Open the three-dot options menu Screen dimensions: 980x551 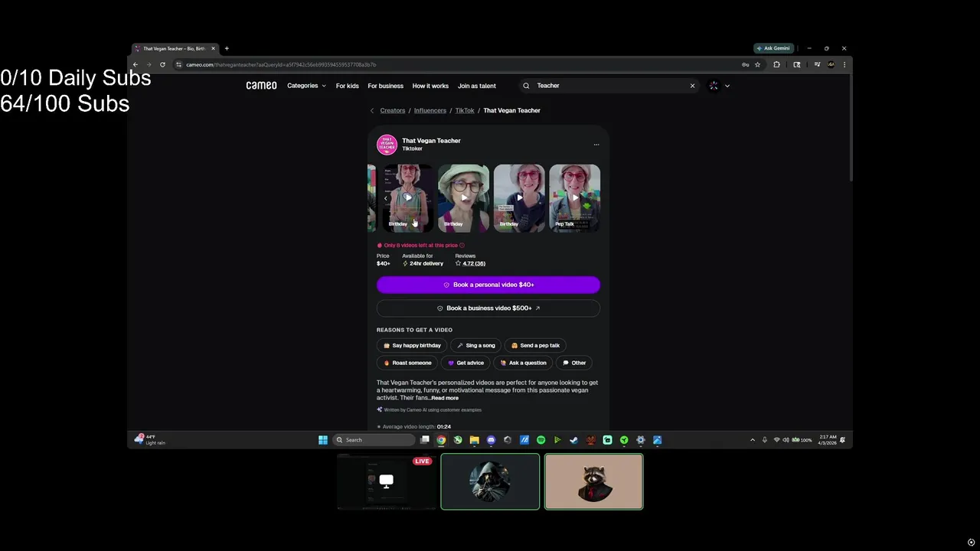coord(596,144)
